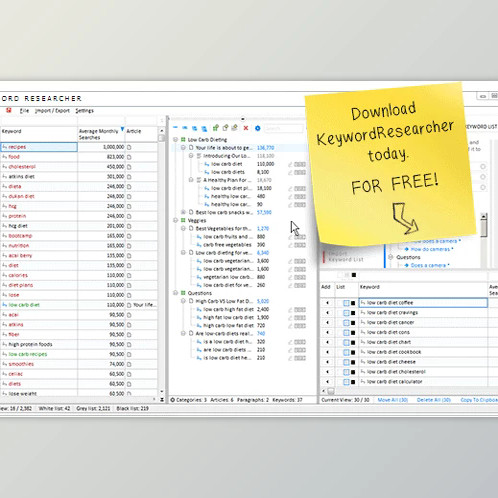Click the green category icon of Veggies
The height and width of the screenshot is (498, 498).
pyautogui.click(x=183, y=220)
